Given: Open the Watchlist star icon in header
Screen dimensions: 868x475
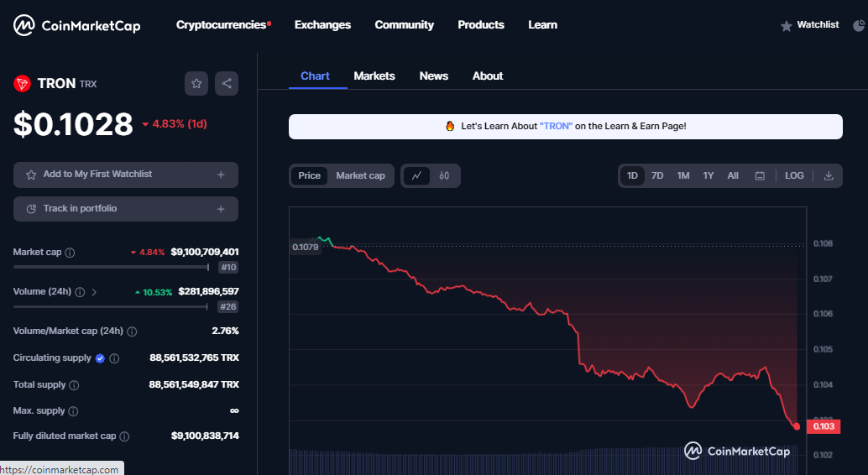Looking at the screenshot, I should (x=786, y=26).
